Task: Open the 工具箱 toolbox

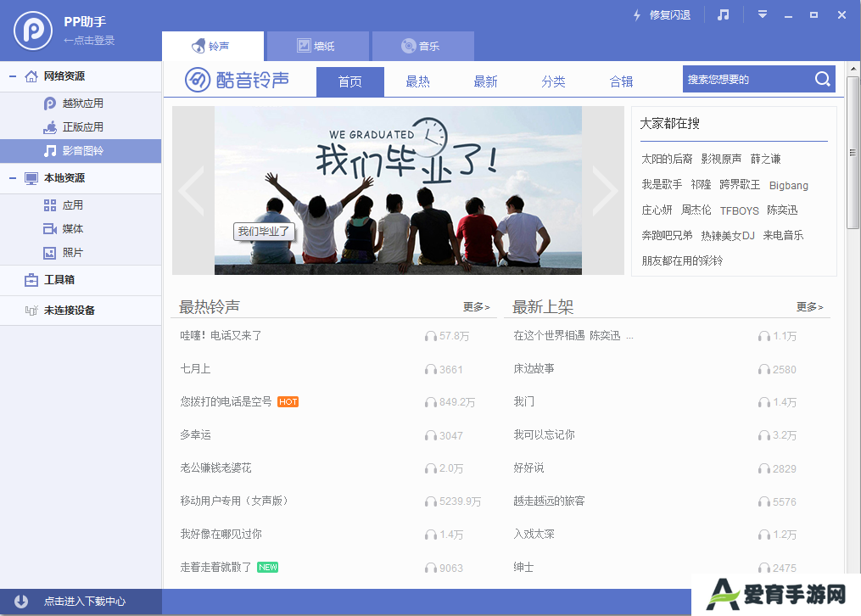Action: (81, 280)
